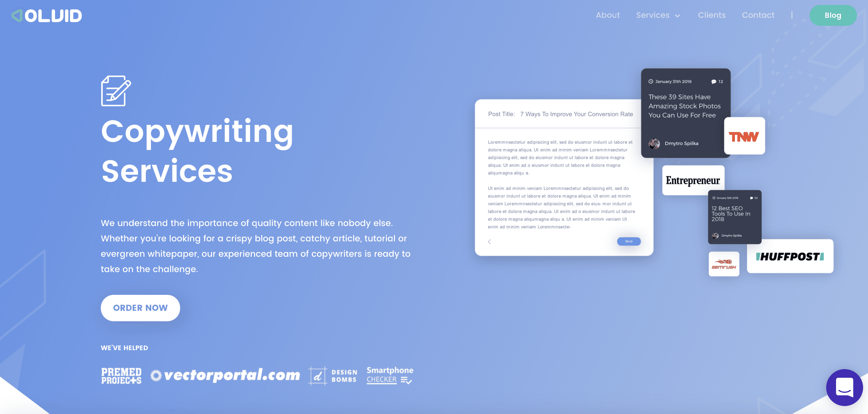The image size is (868, 414).
Task: Click the copywriting document icon
Action: pos(116,91)
